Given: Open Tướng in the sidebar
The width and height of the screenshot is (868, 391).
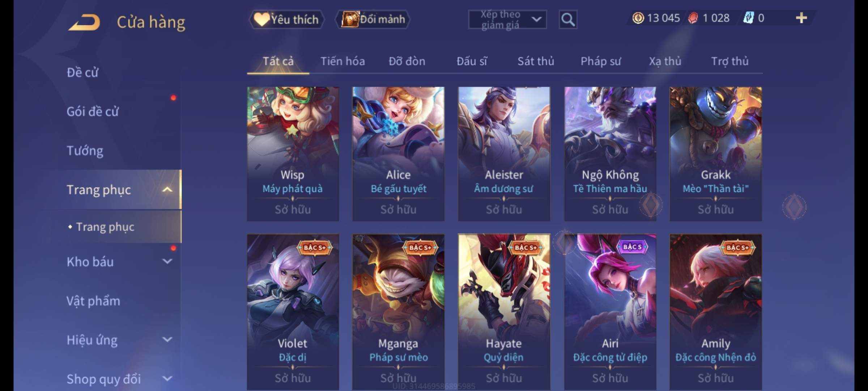Looking at the screenshot, I should click(85, 151).
